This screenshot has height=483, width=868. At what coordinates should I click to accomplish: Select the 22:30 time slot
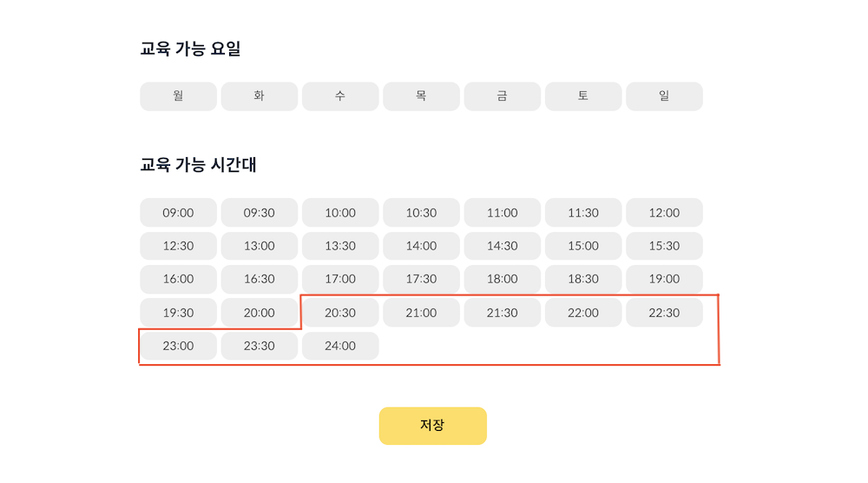664,313
